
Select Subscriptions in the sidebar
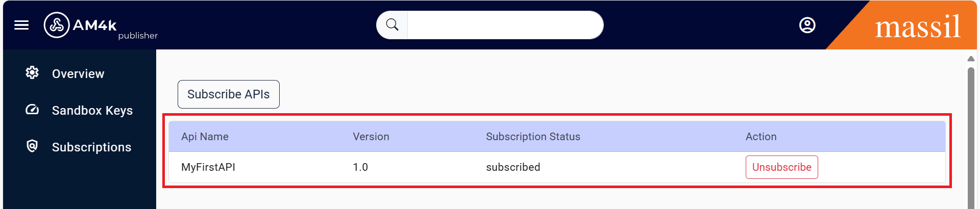(x=92, y=147)
